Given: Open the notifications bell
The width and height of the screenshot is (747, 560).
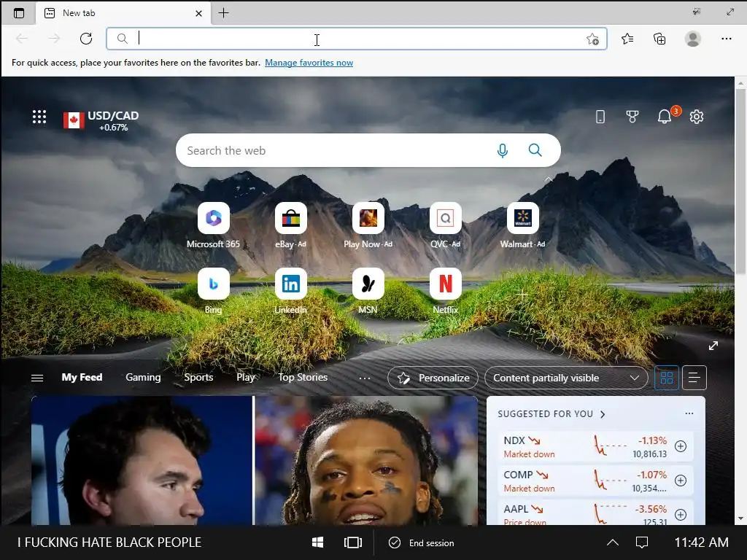Looking at the screenshot, I should (x=665, y=117).
